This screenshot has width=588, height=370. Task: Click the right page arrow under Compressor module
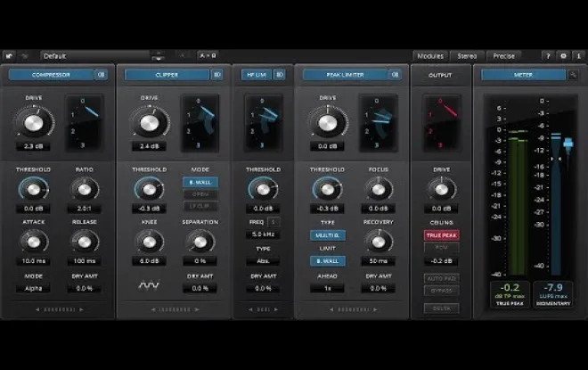click(x=81, y=309)
